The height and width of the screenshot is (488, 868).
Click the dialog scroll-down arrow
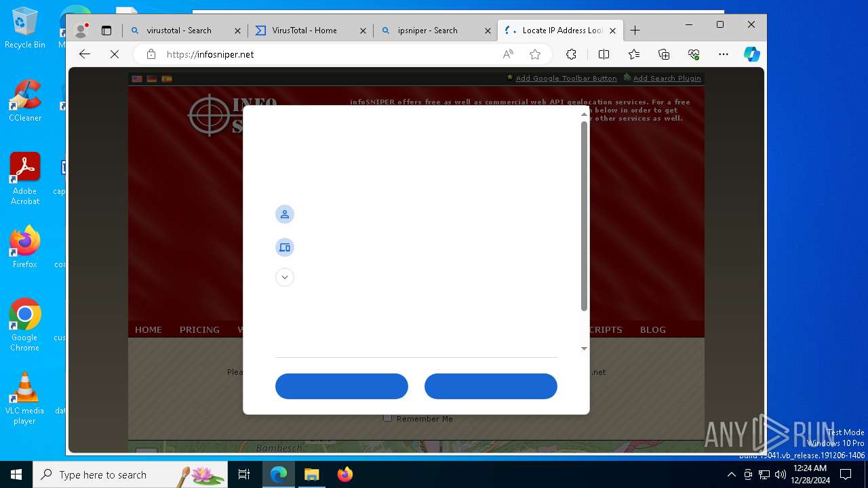coord(584,348)
